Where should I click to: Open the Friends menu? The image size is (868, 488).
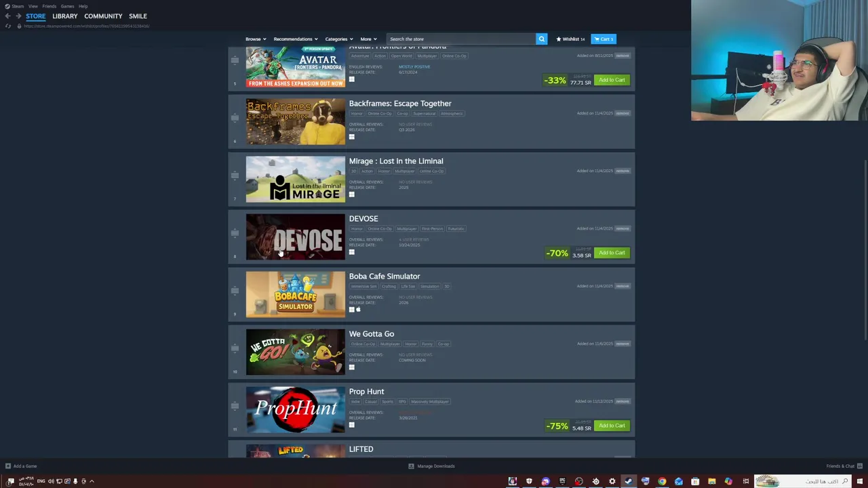pyautogui.click(x=50, y=6)
